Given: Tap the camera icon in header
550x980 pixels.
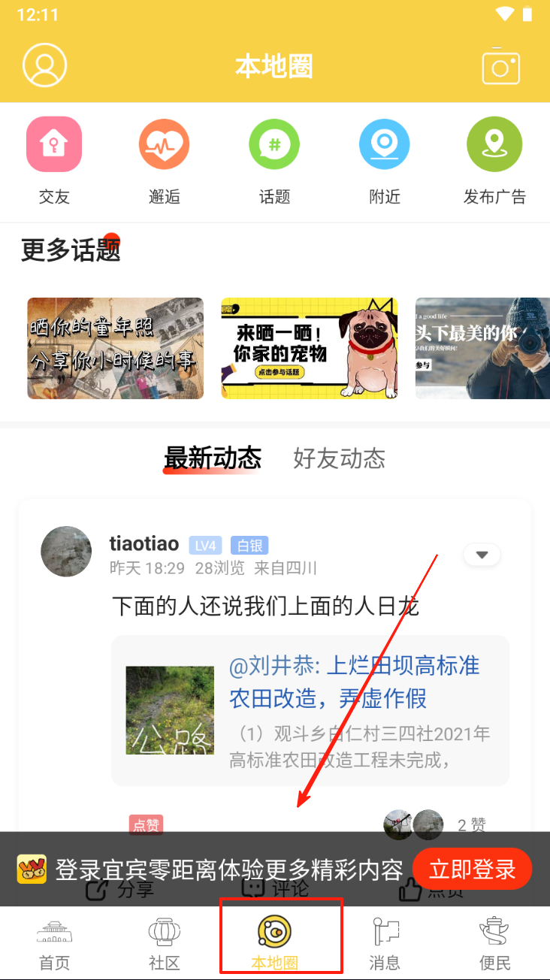Looking at the screenshot, I should 501,66.
